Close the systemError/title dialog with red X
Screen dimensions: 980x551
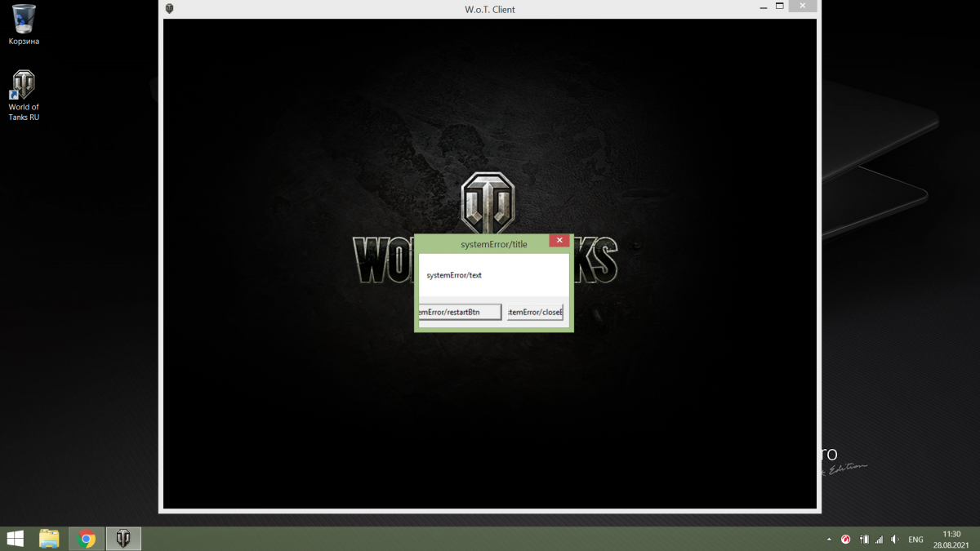tap(559, 241)
